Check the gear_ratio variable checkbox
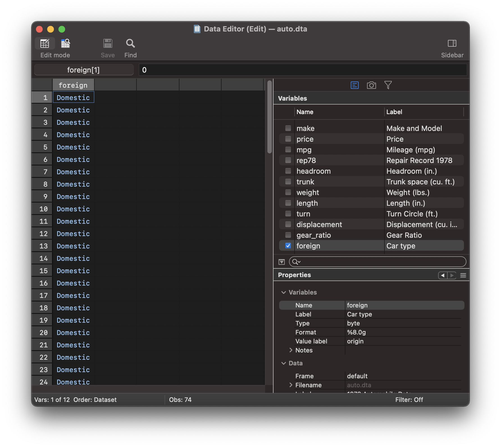The width and height of the screenshot is (501, 448). click(288, 235)
